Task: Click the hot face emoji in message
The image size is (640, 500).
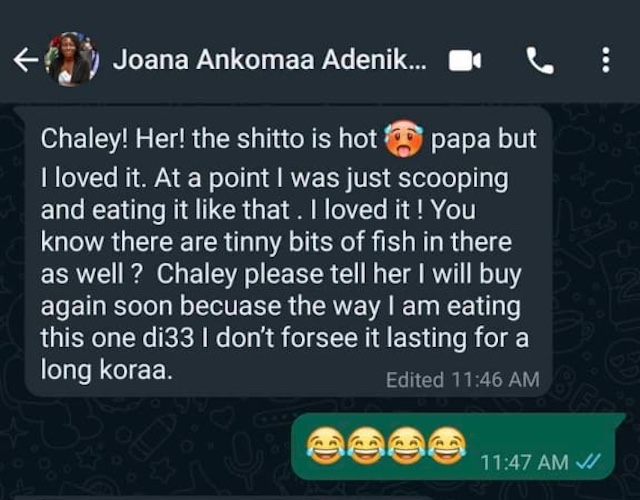Action: [404, 139]
